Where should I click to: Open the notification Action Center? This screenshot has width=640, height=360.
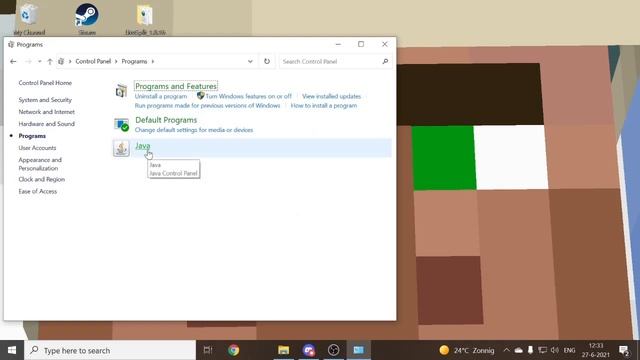pyautogui.click(x=624, y=350)
